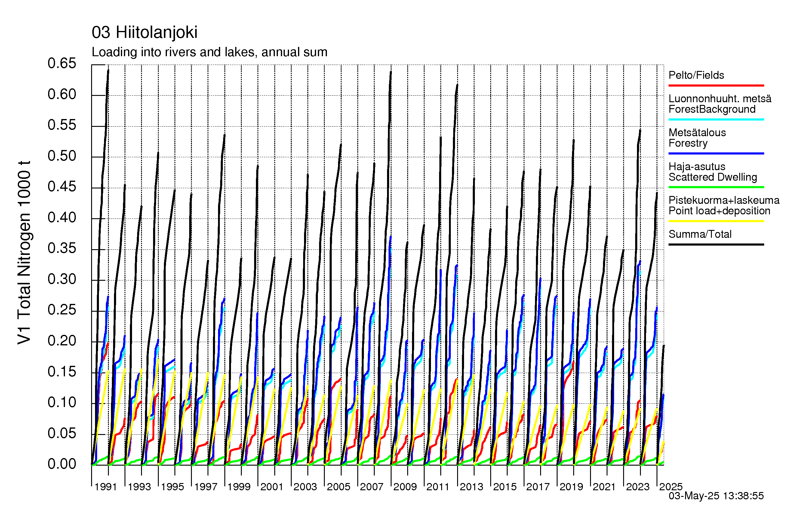
Task: Click the y-axis label 'V1 Total Nitrogen 1000 t'
Action: tap(24, 253)
